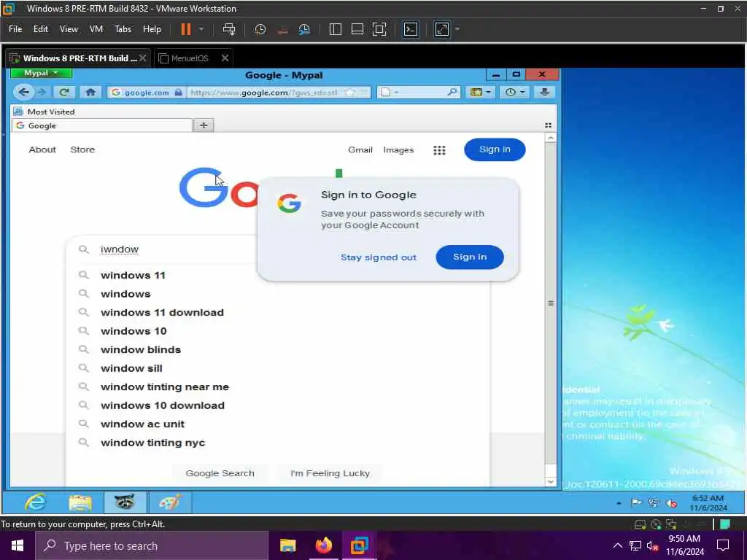Open the Mypal history clock dropdown
747x560 pixels.
point(514,92)
